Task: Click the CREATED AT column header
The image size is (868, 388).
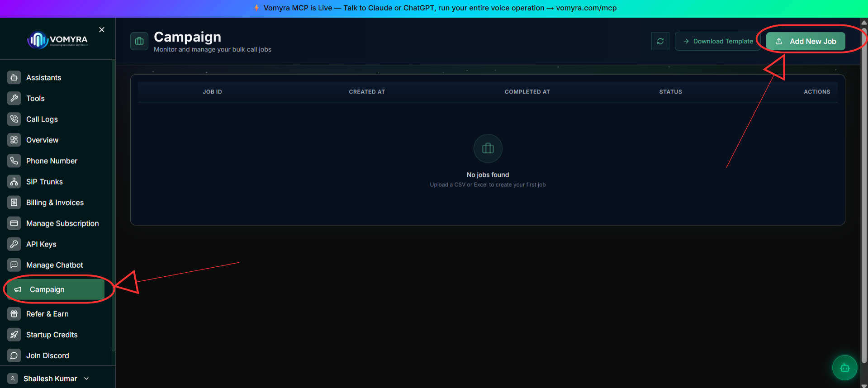Action: [367, 92]
